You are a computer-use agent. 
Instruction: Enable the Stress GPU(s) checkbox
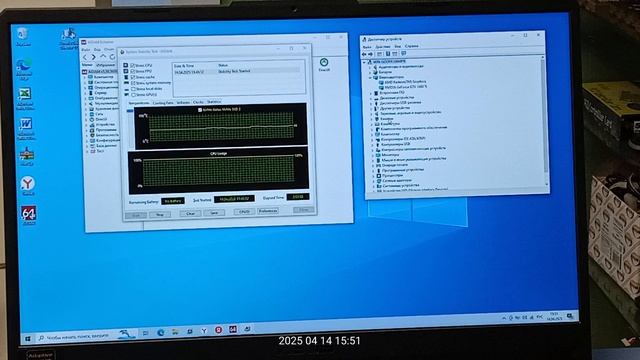pyautogui.click(x=133, y=95)
